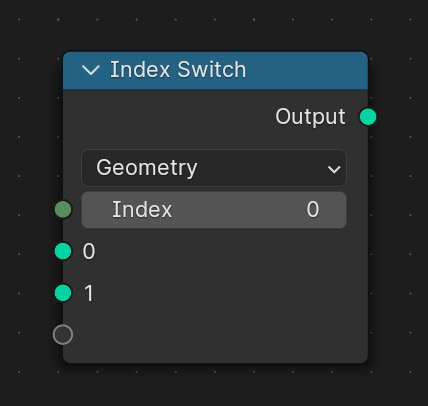Click the Output label text
The height and width of the screenshot is (406, 428).
pyautogui.click(x=310, y=117)
